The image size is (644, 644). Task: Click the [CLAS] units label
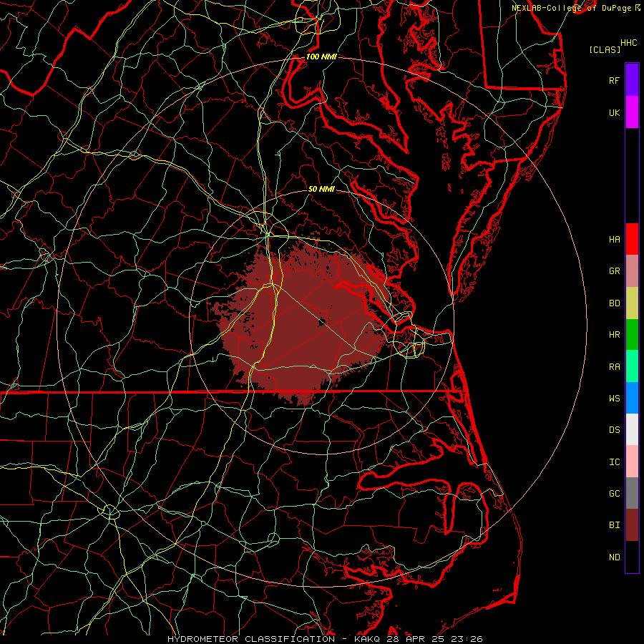pyautogui.click(x=605, y=49)
